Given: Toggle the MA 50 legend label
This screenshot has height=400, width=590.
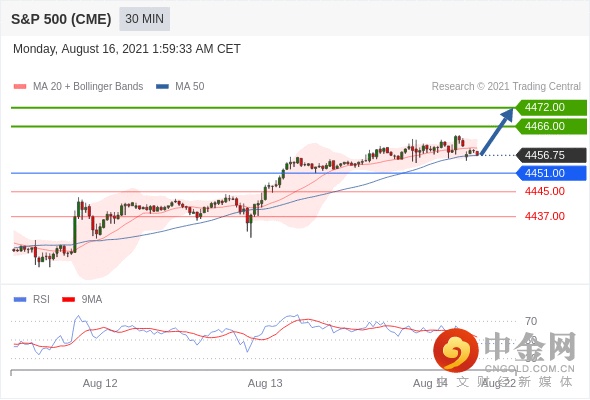Looking at the screenshot, I should tap(190, 87).
